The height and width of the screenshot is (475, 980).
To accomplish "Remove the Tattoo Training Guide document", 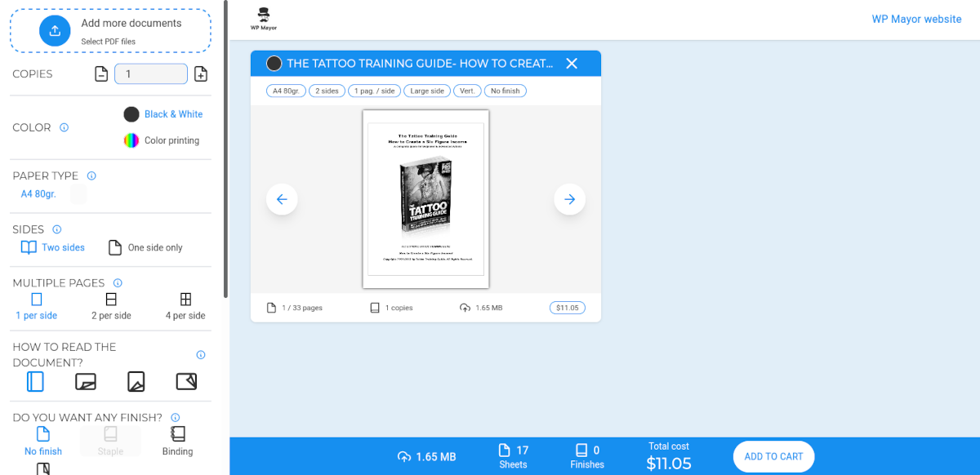I will 572,64.
